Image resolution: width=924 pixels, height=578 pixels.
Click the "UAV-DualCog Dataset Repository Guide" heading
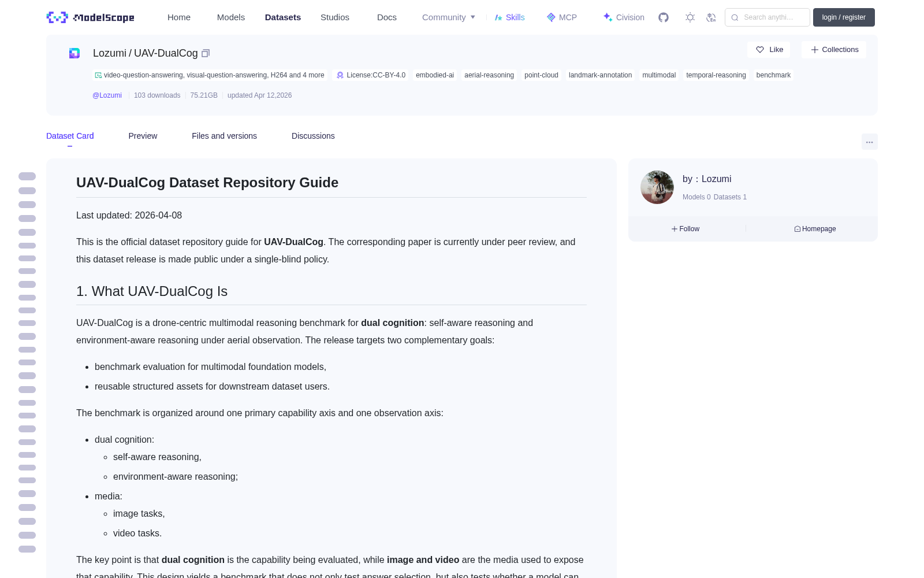pos(207,183)
